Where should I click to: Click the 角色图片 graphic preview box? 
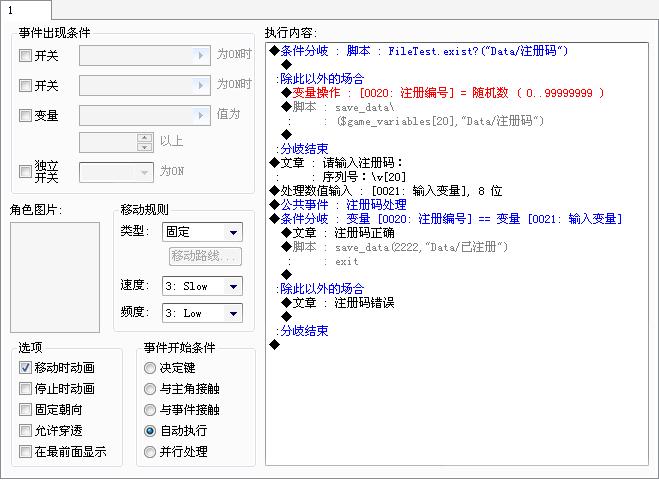click(55, 277)
